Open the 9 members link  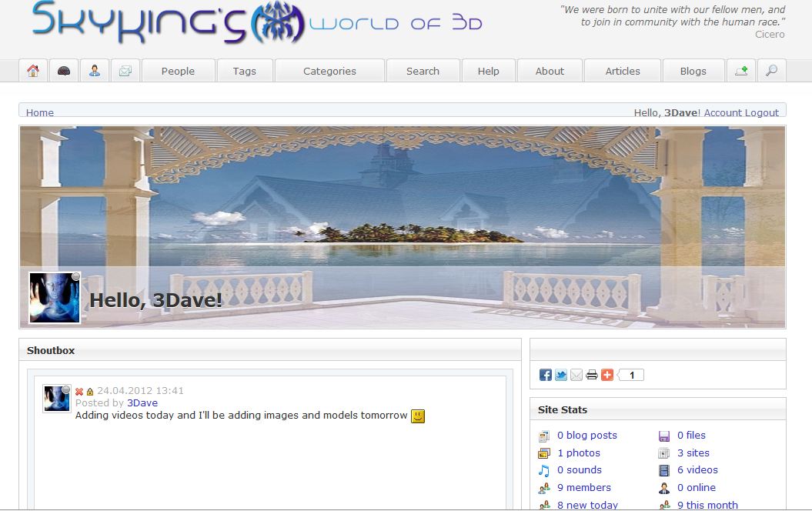pyautogui.click(x=584, y=488)
